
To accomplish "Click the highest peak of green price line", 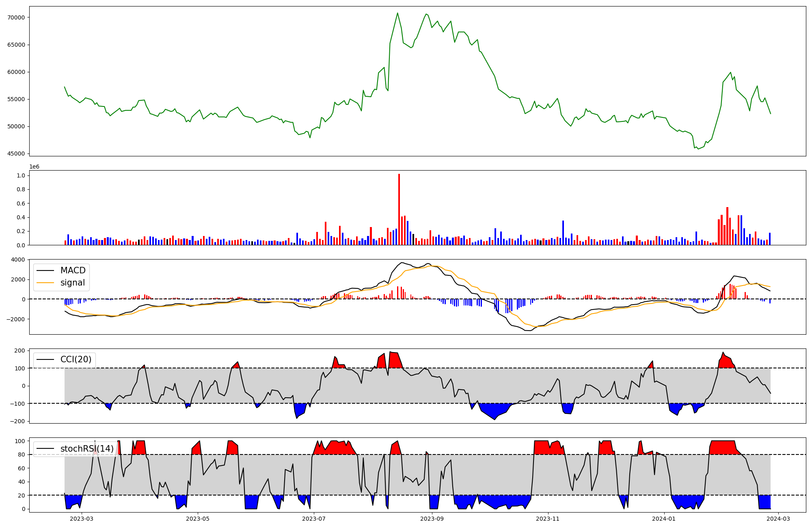I will [x=397, y=13].
